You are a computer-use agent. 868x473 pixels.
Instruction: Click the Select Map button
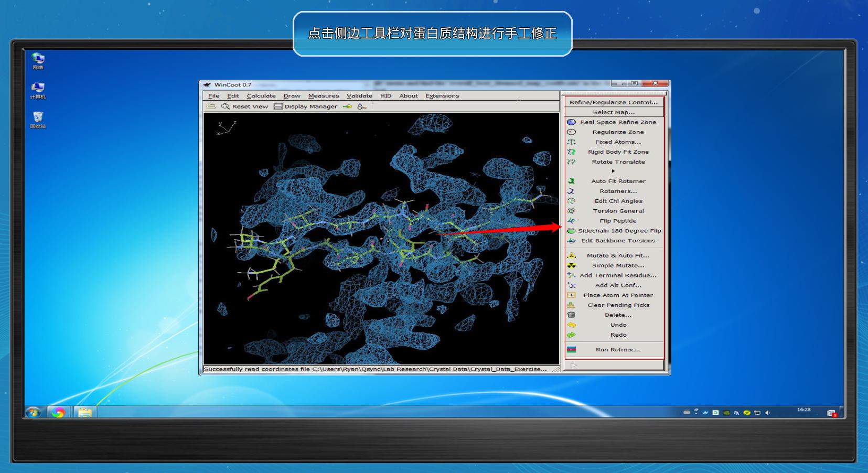pyautogui.click(x=613, y=112)
